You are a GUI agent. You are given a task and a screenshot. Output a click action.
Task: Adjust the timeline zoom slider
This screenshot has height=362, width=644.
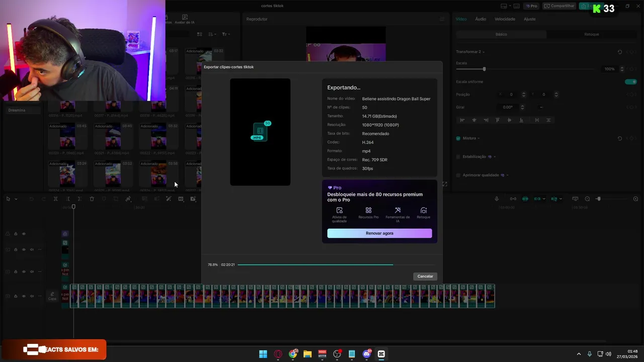click(598, 199)
